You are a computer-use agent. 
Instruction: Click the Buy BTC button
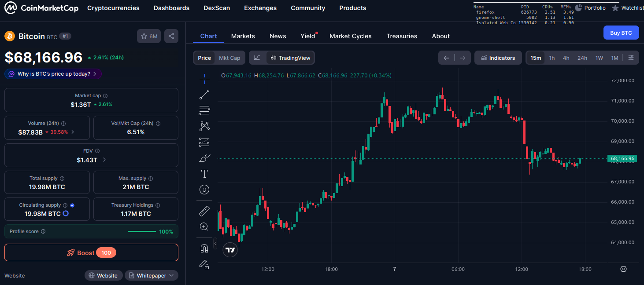(621, 33)
